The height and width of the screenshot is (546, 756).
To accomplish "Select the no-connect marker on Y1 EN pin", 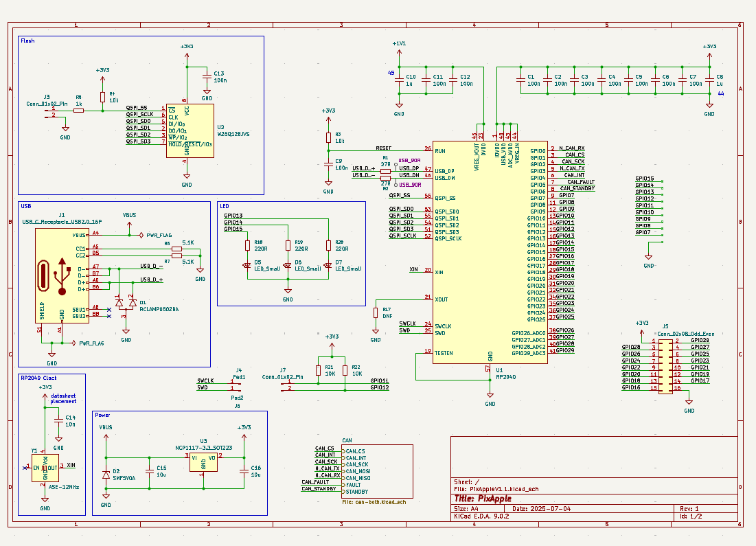I will [x=25, y=468].
